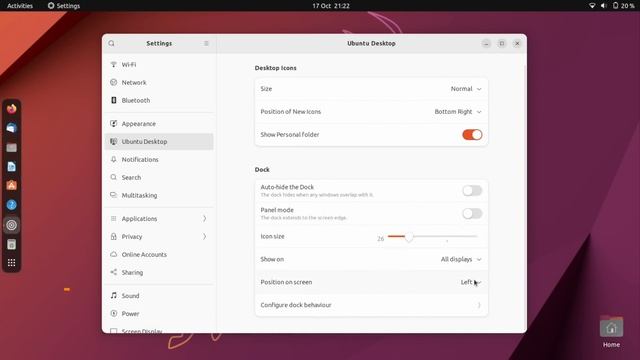Screen dimensions: 640x360
Task: Click the Wi-Fi status icon in top bar
Action: pos(592,6)
